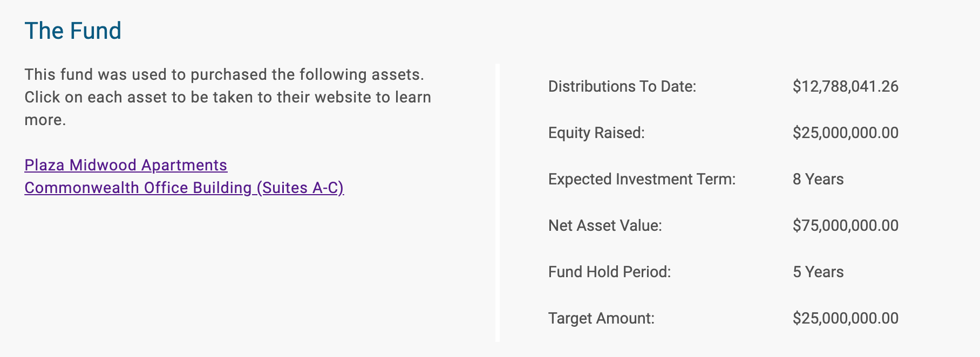Screen dimensions: 980x357
Task: Select the "8 Years" term value
Action: tap(818, 179)
